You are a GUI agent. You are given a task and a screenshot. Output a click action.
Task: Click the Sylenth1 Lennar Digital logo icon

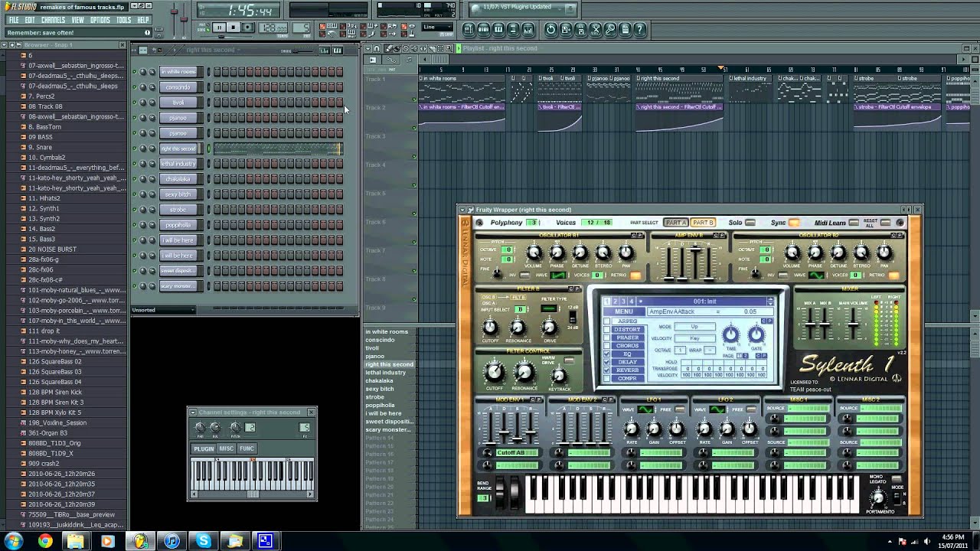tap(896, 378)
